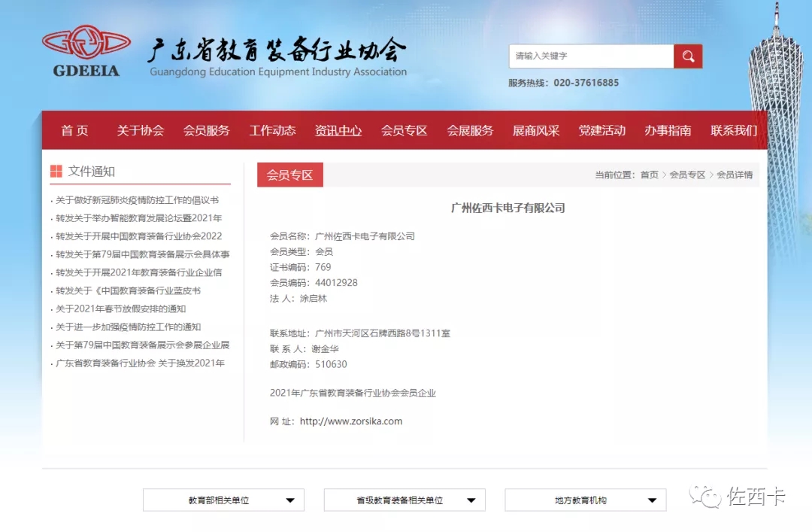This screenshot has height=532, width=812.
Task: Go to 联系我们 navigation item
Action: [734, 130]
